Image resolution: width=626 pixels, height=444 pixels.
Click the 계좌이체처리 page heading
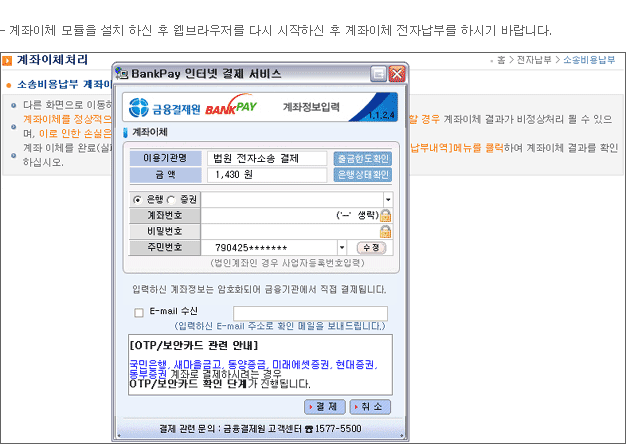tap(52, 60)
